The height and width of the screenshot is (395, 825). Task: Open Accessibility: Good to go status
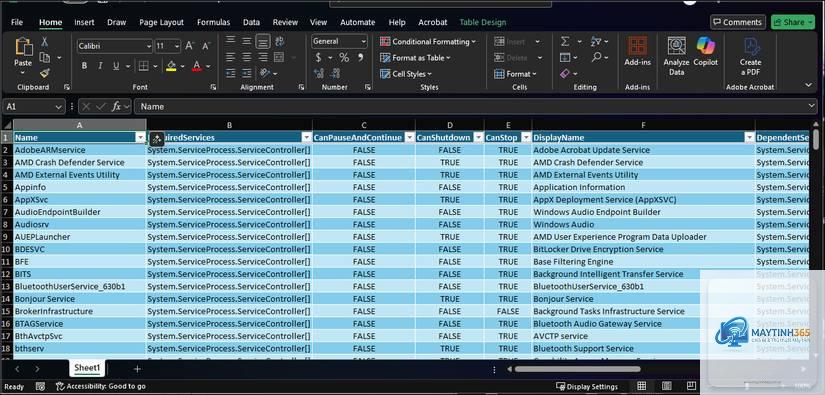tap(100, 386)
